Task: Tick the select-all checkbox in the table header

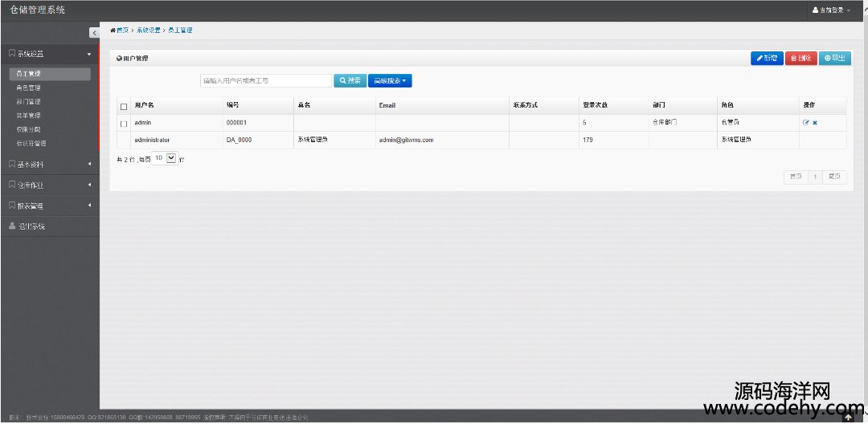Action: point(124,107)
